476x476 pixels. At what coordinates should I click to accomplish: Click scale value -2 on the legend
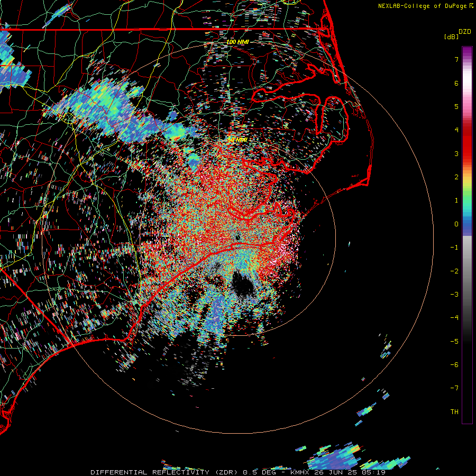454,271
